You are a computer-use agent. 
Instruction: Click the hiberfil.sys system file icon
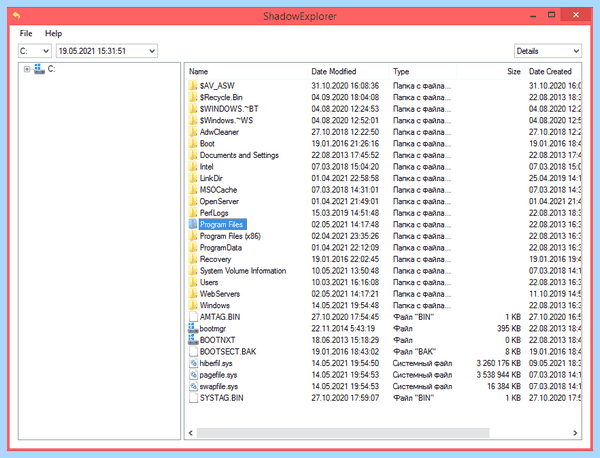pyautogui.click(x=193, y=363)
